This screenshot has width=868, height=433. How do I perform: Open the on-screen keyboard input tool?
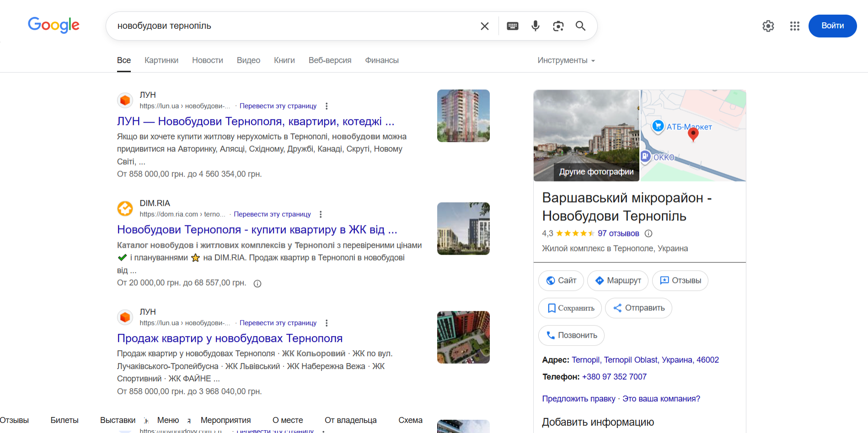click(513, 26)
